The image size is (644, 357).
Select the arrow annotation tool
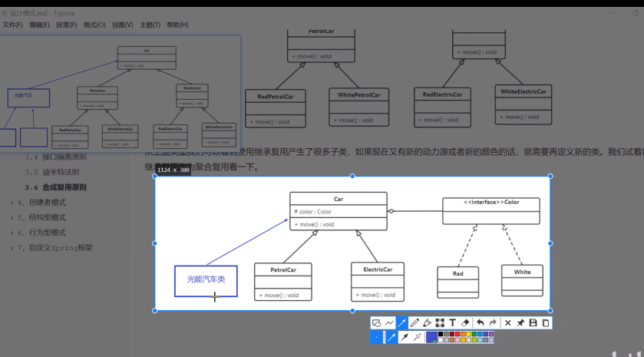click(402, 323)
